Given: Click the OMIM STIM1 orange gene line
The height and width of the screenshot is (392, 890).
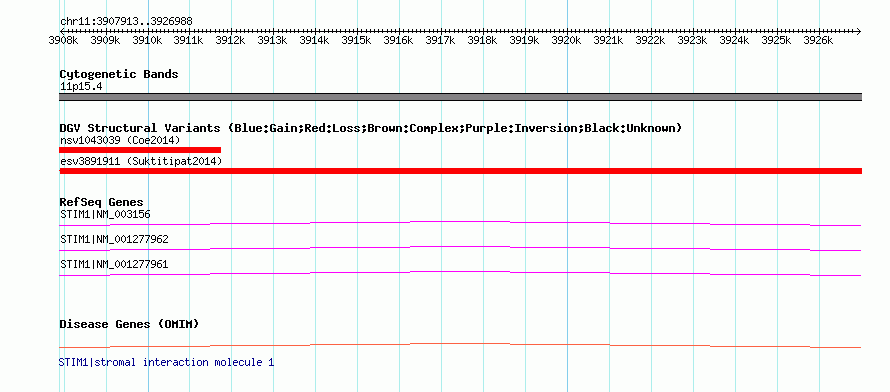Looking at the screenshot, I should tap(460, 345).
